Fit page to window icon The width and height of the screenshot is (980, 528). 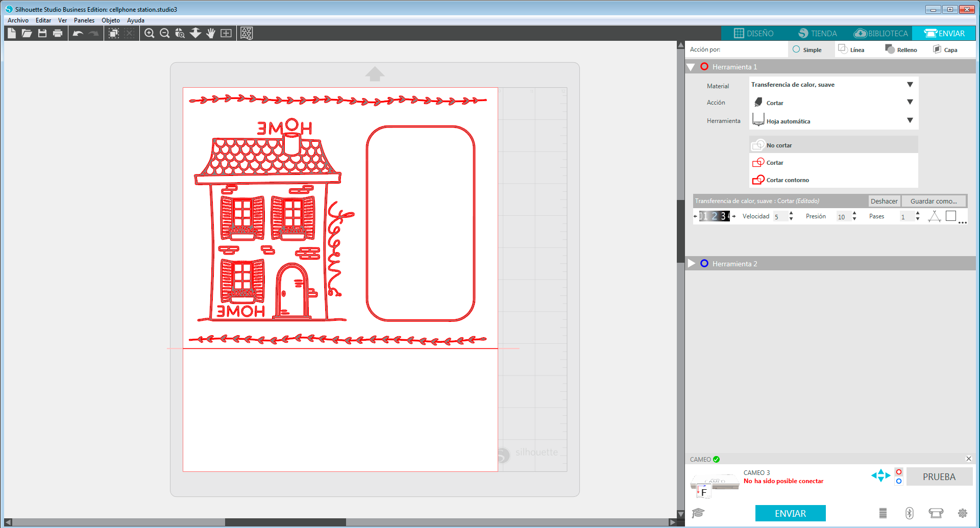pyautogui.click(x=226, y=33)
